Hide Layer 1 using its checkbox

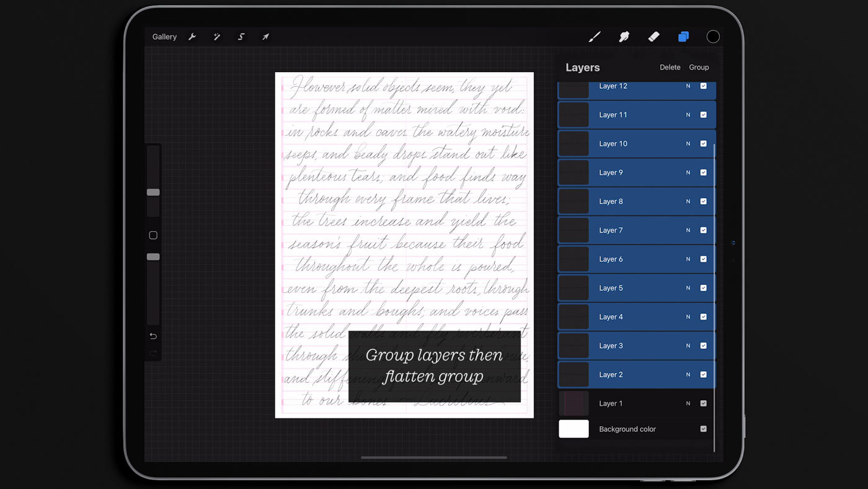coord(703,403)
